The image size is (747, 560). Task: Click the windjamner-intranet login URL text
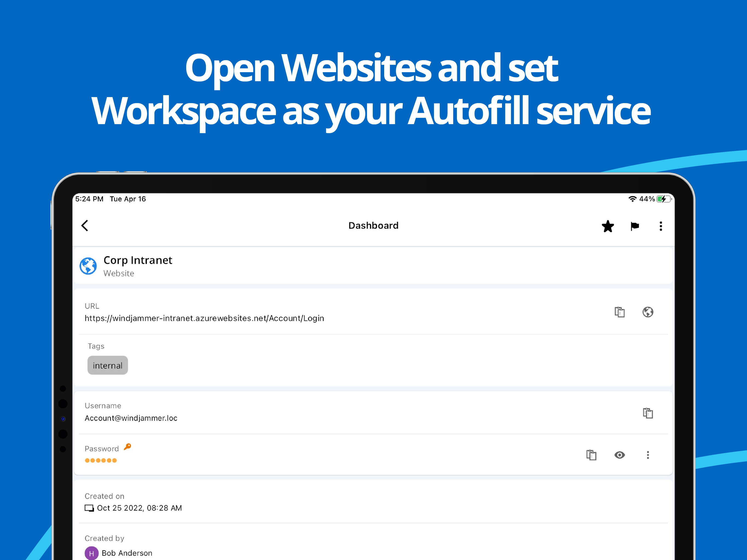204,319
